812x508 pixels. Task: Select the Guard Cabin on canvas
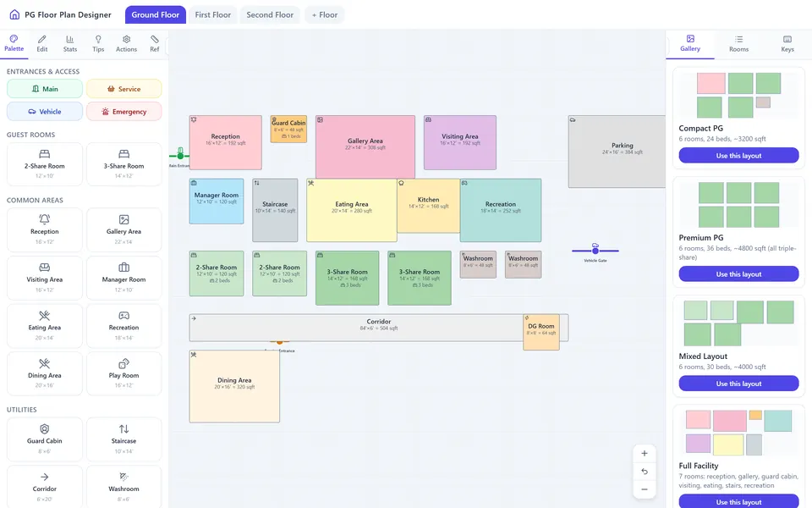[288, 129]
